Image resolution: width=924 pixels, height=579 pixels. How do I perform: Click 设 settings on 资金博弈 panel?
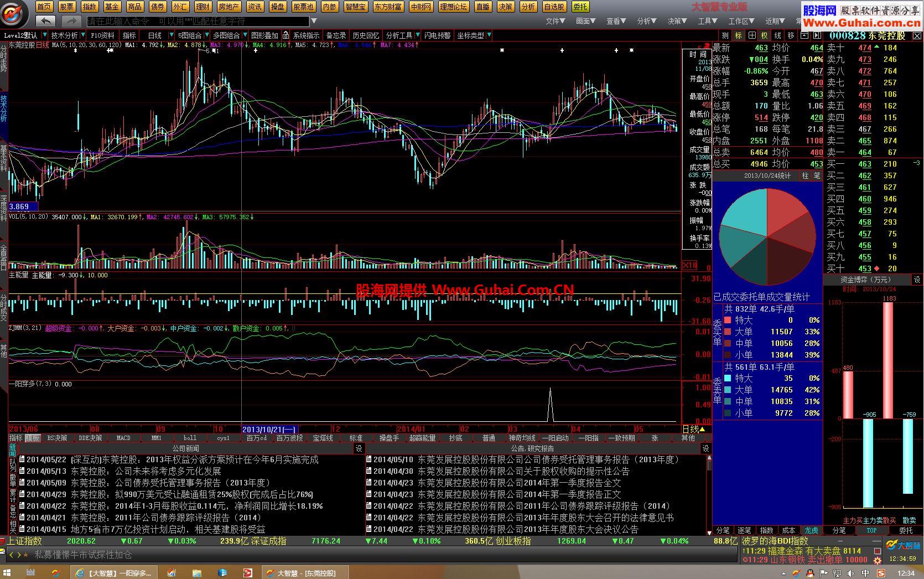click(x=917, y=280)
